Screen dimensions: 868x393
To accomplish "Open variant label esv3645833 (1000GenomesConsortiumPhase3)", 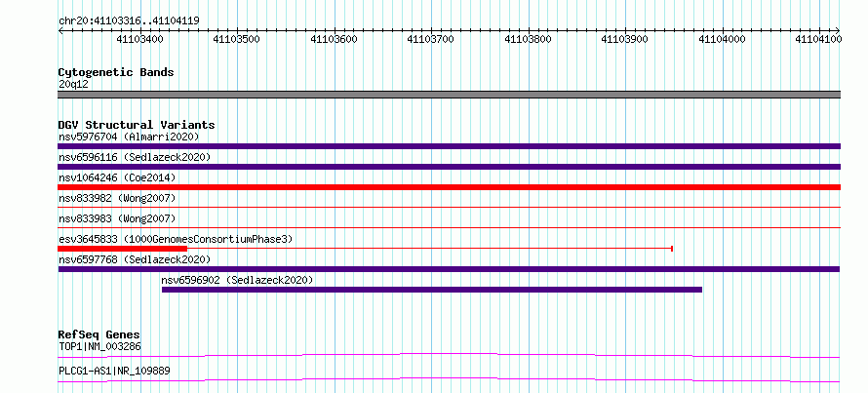I will (x=176, y=239).
